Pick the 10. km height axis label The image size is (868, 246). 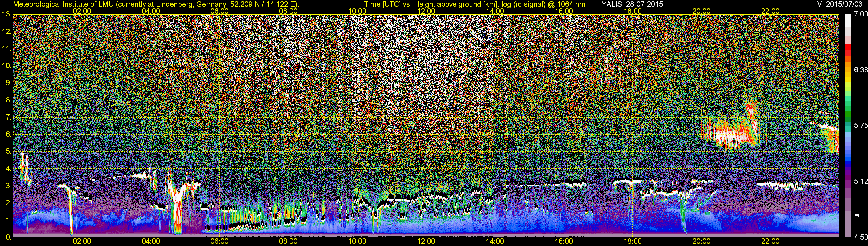[7, 66]
